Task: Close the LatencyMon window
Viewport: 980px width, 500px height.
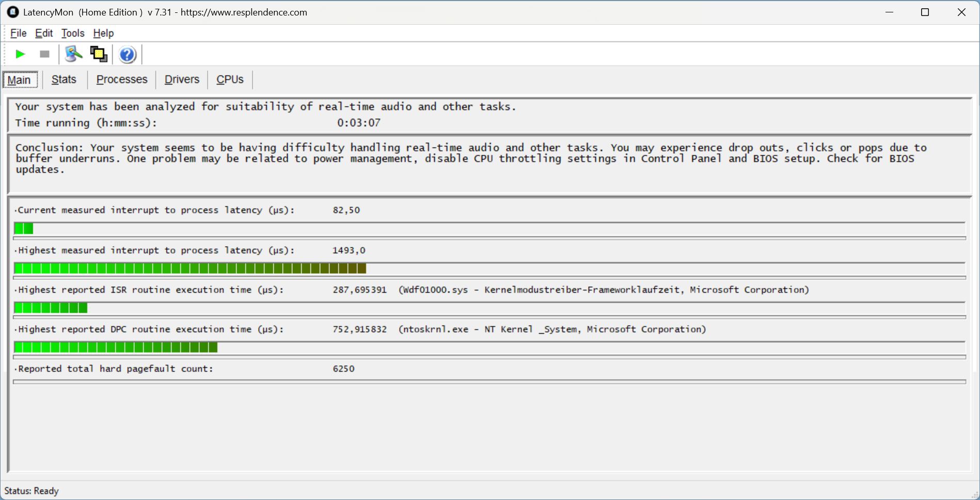Action: [961, 12]
